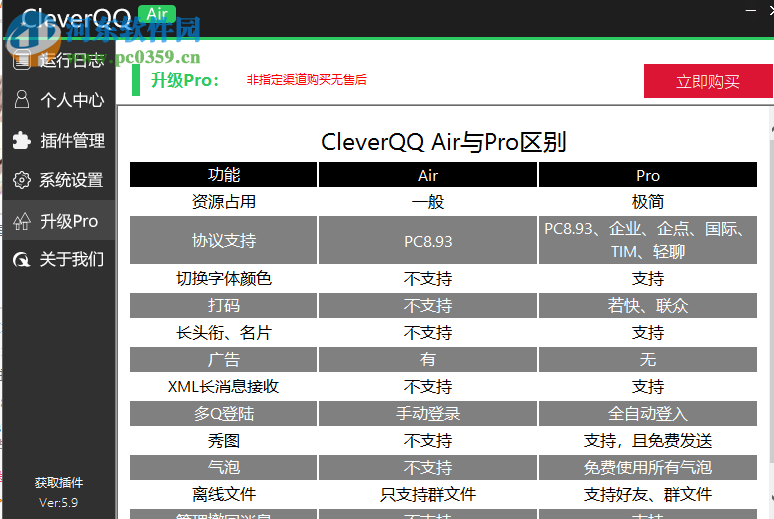
Task: Click the 只支持群文件 cell
Action: point(428,494)
